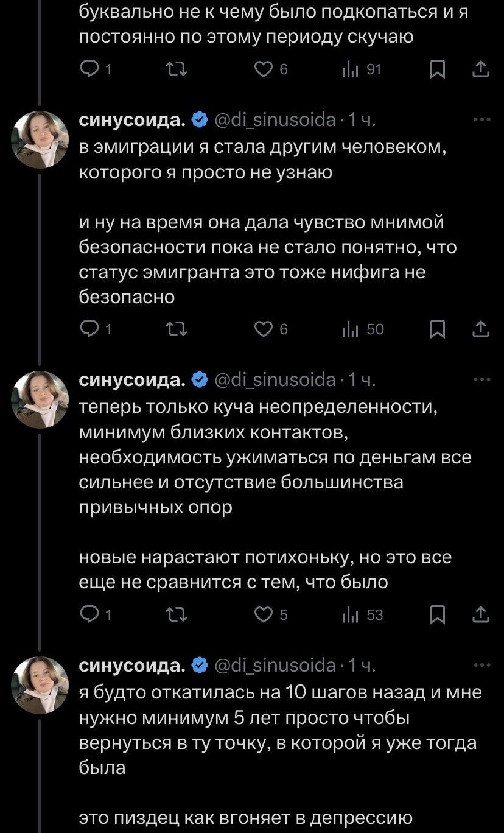The image size is (504, 833).
Task: Open more options for 'я будто откатилась' tweet
Action: point(481,666)
